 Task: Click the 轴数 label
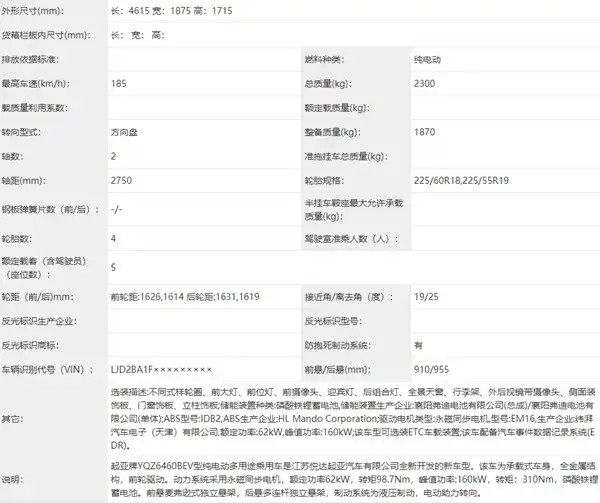pyautogui.click(x=12, y=156)
